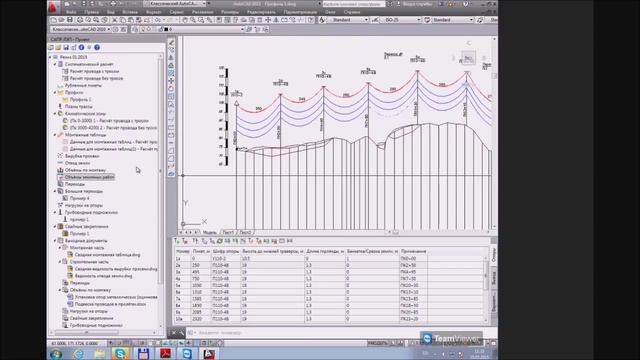Click the TeamViewer taskbar icon

[187, 353]
